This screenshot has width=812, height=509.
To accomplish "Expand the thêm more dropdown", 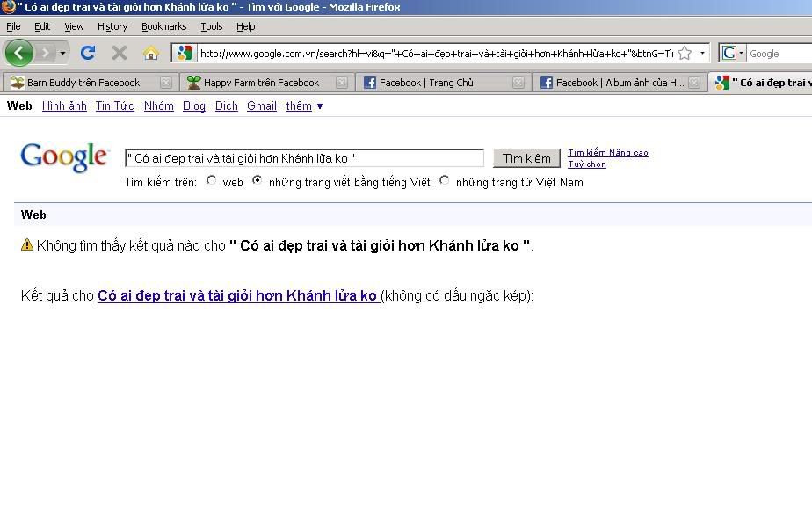I will coord(304,106).
